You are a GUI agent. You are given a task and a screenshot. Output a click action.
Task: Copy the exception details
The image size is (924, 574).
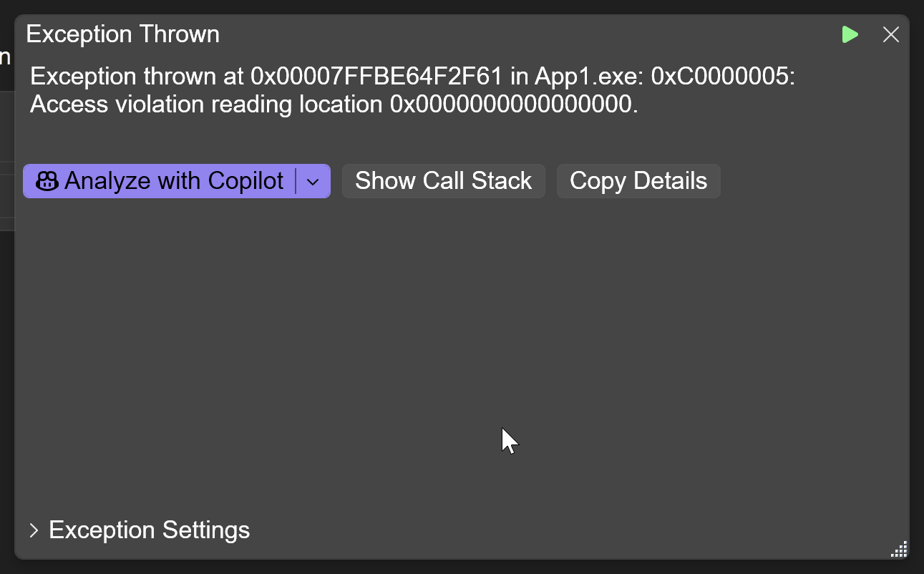click(x=638, y=181)
